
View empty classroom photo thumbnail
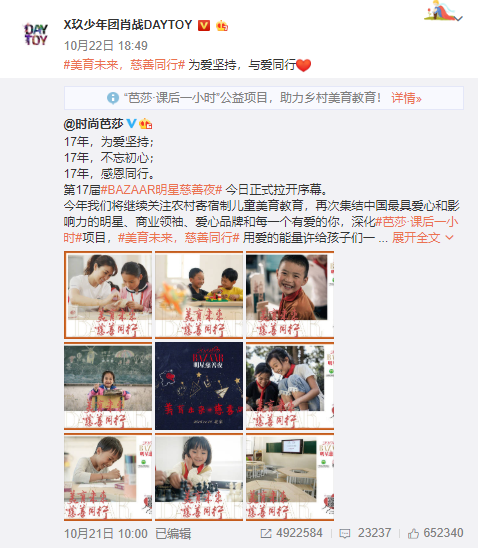[x=290, y=477]
